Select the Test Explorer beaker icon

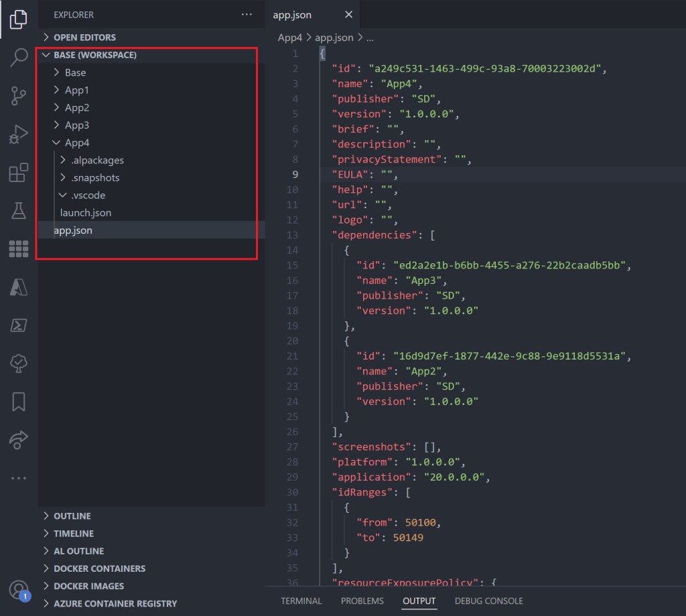pos(18,210)
